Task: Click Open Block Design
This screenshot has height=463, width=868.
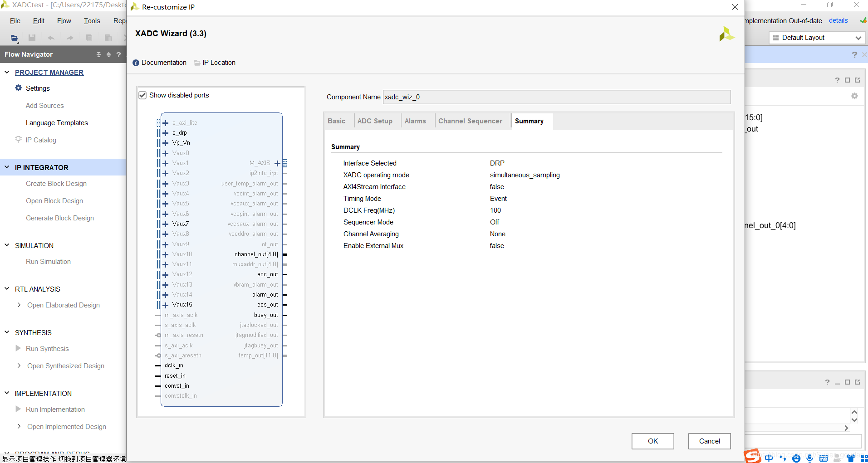Action: tap(54, 201)
